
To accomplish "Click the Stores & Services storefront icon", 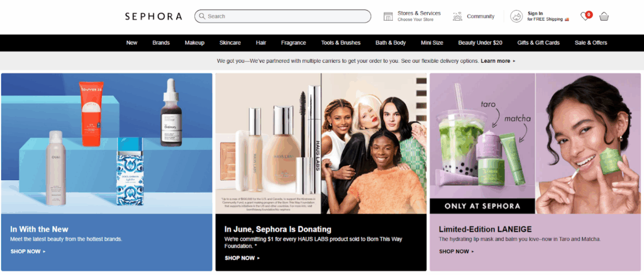I will click(x=387, y=16).
